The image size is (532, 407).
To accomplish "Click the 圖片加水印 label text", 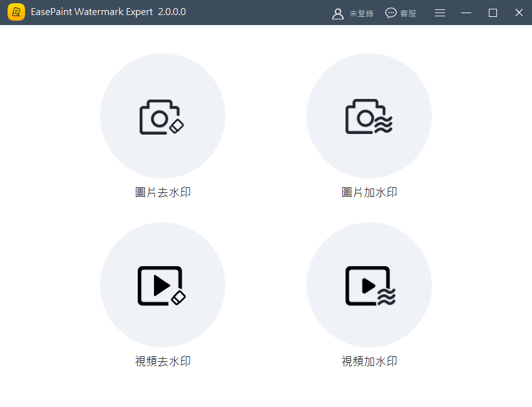I will pos(369,192).
